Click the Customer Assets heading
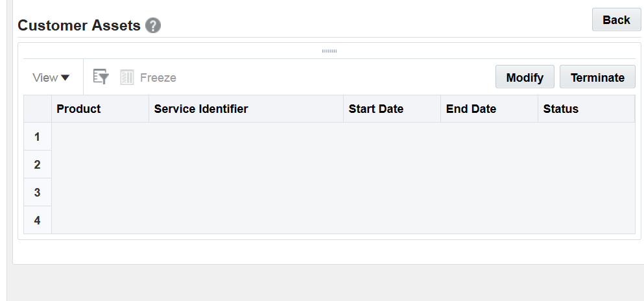This screenshot has width=644, height=301. (79, 26)
